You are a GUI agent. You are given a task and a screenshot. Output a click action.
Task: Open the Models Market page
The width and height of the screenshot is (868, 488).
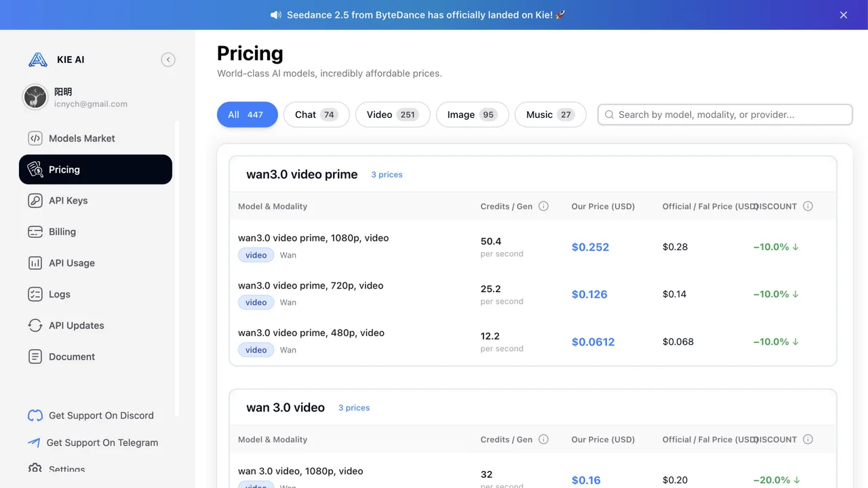(x=96, y=138)
